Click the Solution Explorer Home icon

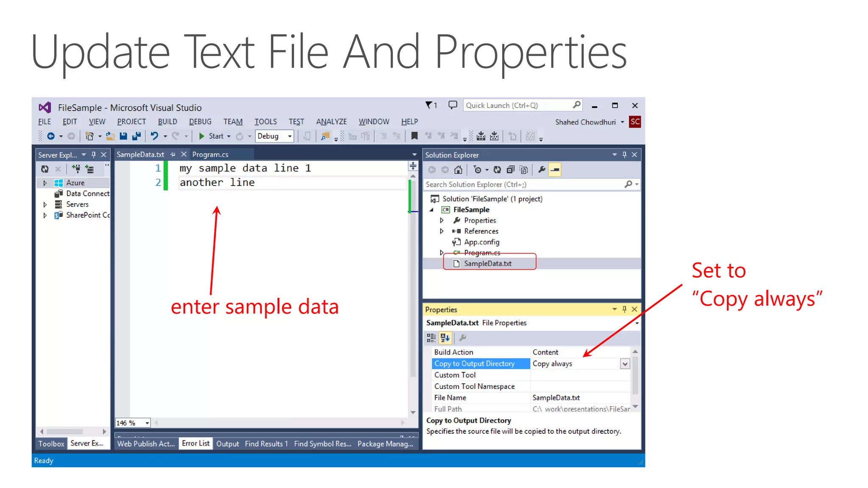(458, 170)
